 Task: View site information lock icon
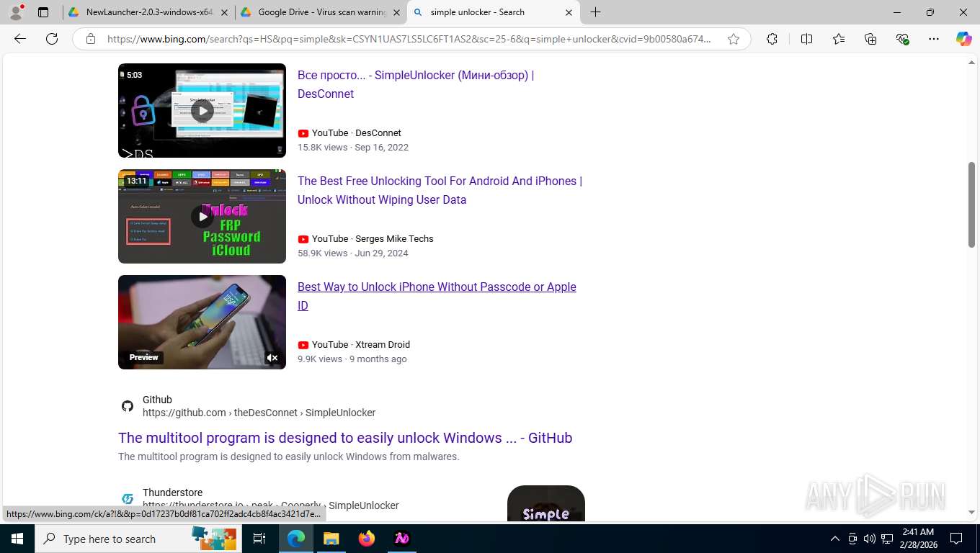(x=91, y=39)
